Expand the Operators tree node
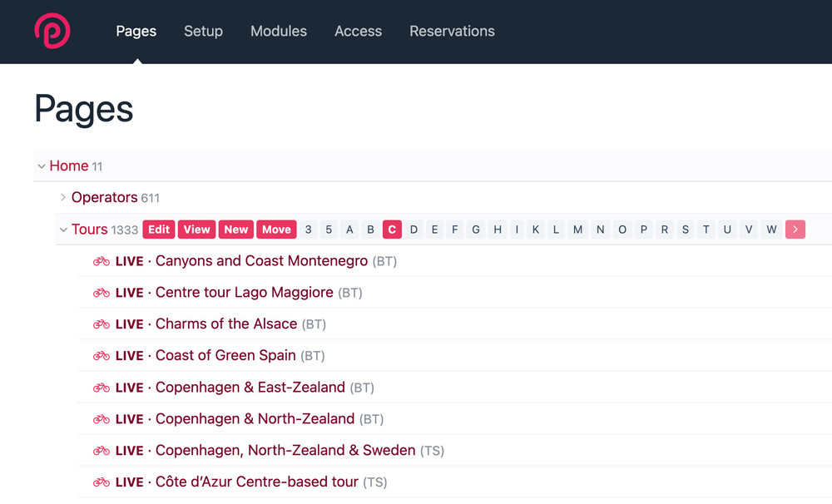 [62, 198]
